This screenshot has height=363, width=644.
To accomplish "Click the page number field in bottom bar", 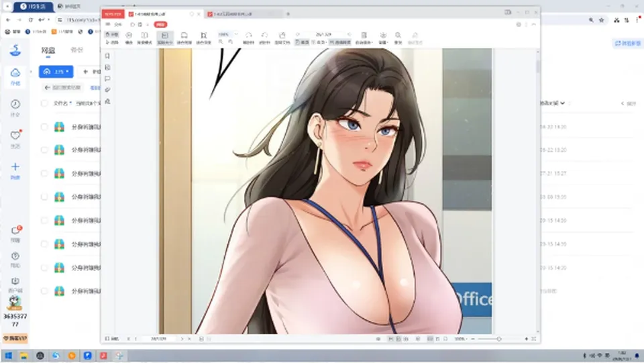I will pos(158,339).
